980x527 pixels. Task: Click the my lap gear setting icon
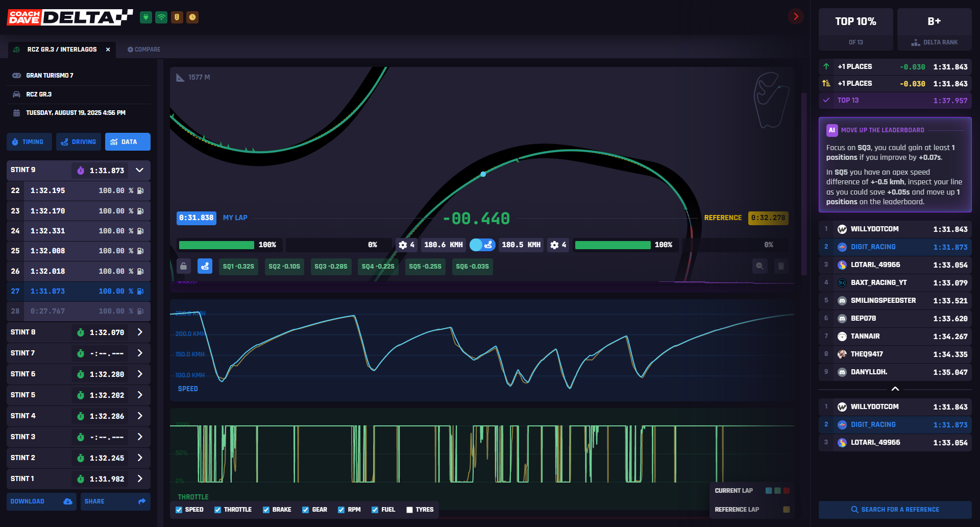[x=403, y=245]
